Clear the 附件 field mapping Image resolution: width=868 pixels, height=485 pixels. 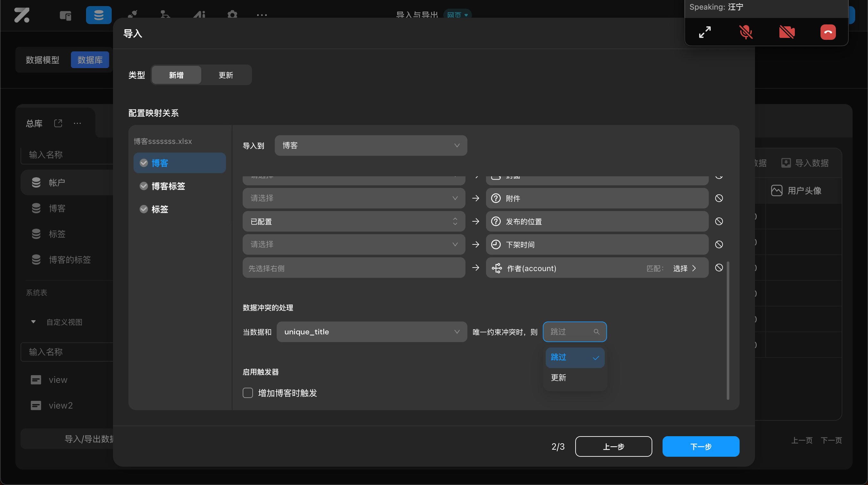719,198
